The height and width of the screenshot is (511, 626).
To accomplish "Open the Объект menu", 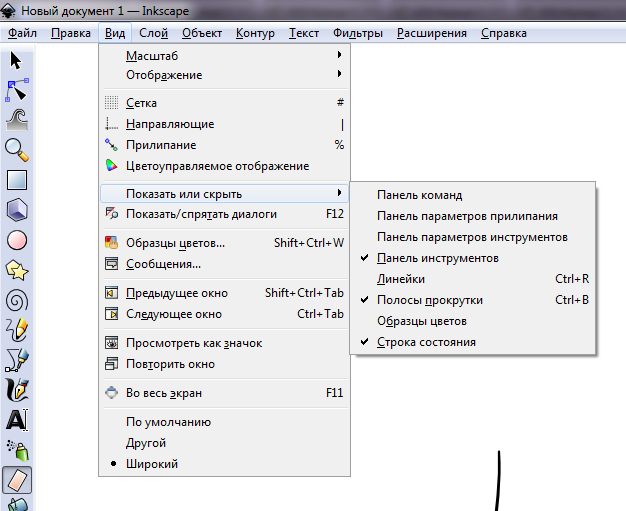I will tap(202, 33).
